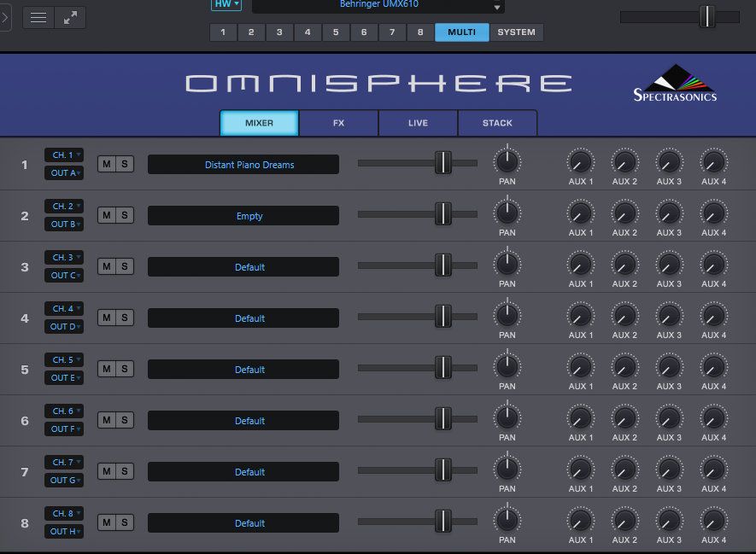The image size is (756, 554).
Task: Click the AUX 4 knob on channel 8
Action: pos(713,520)
